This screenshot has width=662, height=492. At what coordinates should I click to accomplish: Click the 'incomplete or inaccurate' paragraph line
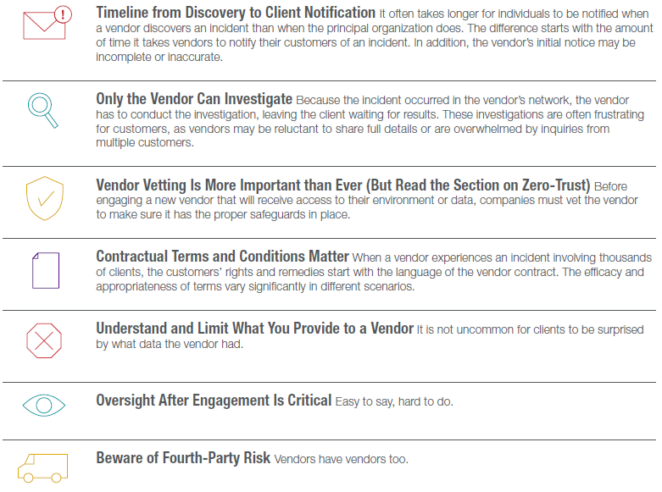tap(159, 57)
